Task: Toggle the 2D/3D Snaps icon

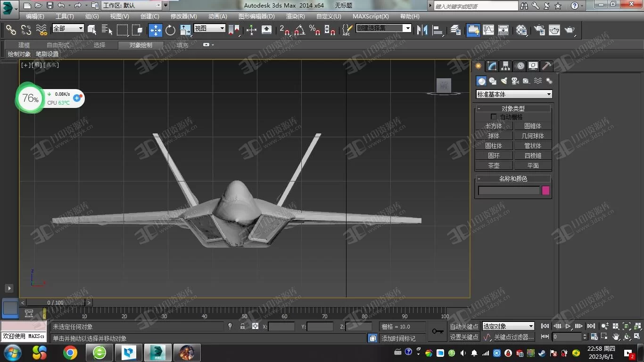Action: (x=284, y=30)
